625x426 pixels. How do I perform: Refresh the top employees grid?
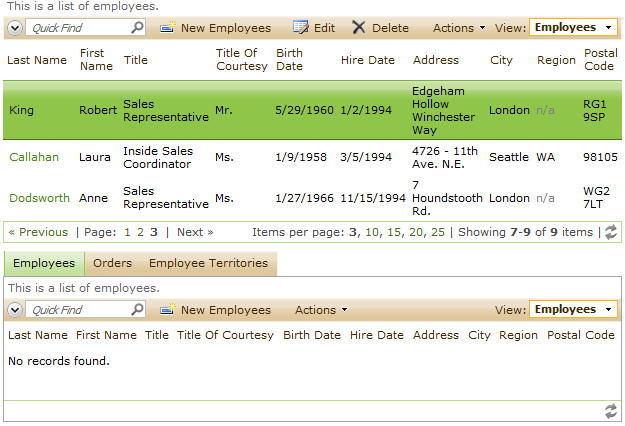611,232
